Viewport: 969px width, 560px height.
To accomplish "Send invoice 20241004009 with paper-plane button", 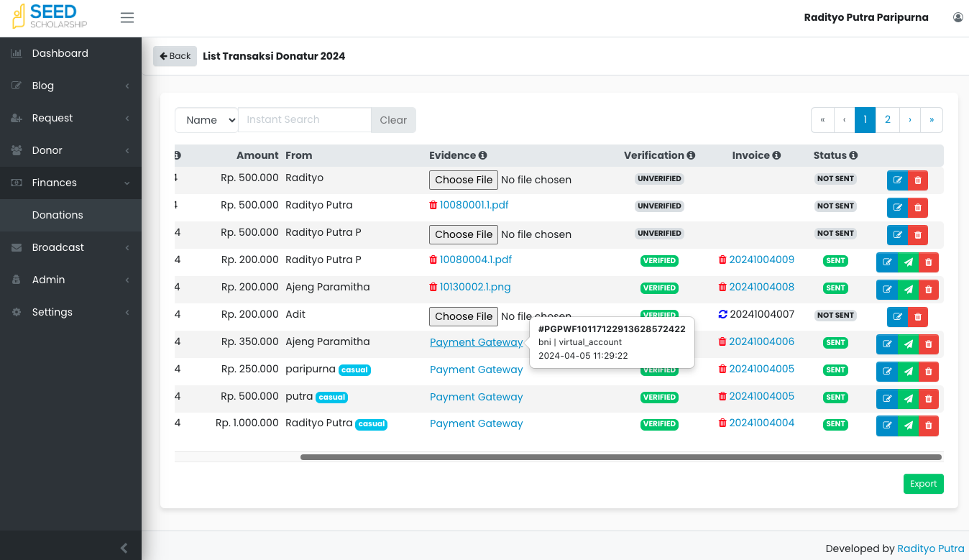I will (908, 262).
